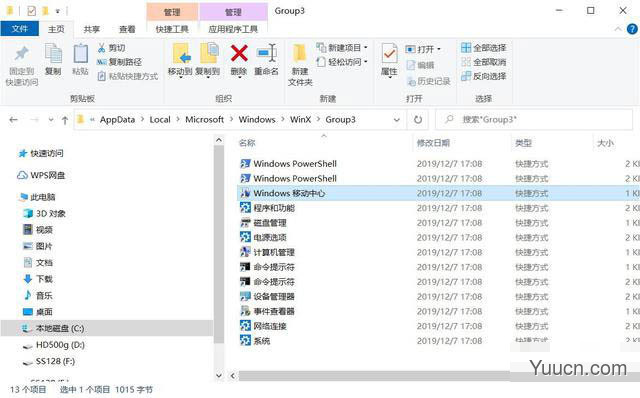The height and width of the screenshot is (398, 640).
Task: Click the Edit (编辑) ribbon button
Action: coord(420,65)
